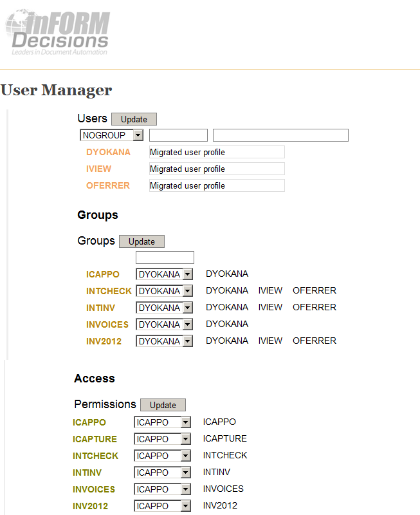This screenshot has height=515, width=420.
Task: Open the OFERRER user link
Action: [108, 185]
